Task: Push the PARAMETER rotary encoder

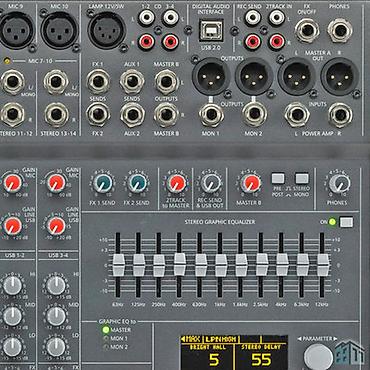Action: click(318, 357)
